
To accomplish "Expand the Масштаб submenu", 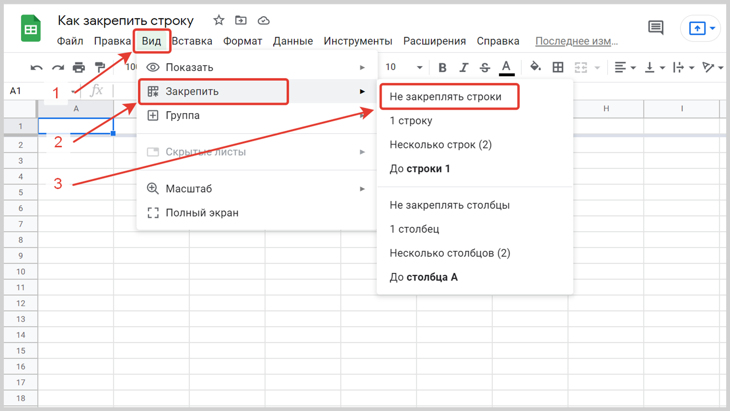I will point(257,189).
